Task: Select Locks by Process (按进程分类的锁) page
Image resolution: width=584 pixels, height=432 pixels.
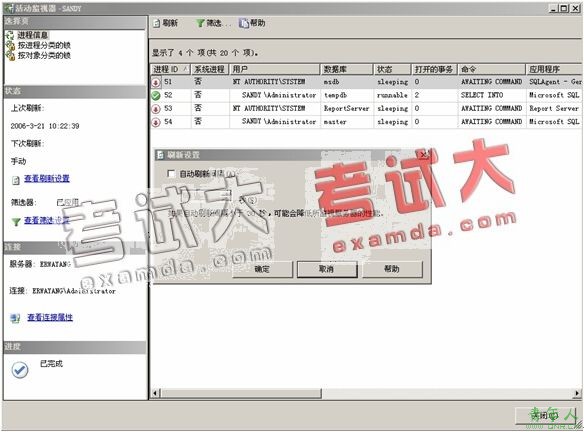Action: 44,45
